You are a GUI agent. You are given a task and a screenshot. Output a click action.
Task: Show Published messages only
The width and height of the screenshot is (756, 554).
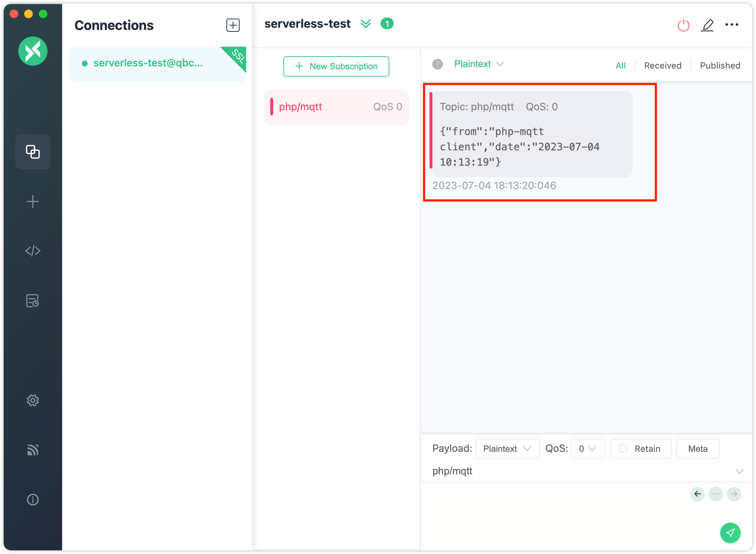tap(720, 66)
